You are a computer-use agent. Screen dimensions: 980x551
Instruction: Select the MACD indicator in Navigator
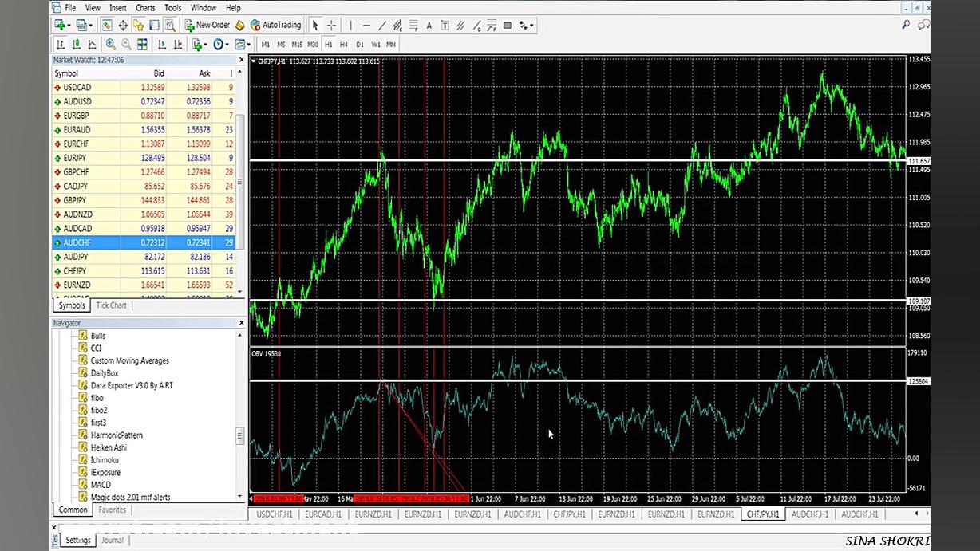(x=101, y=485)
